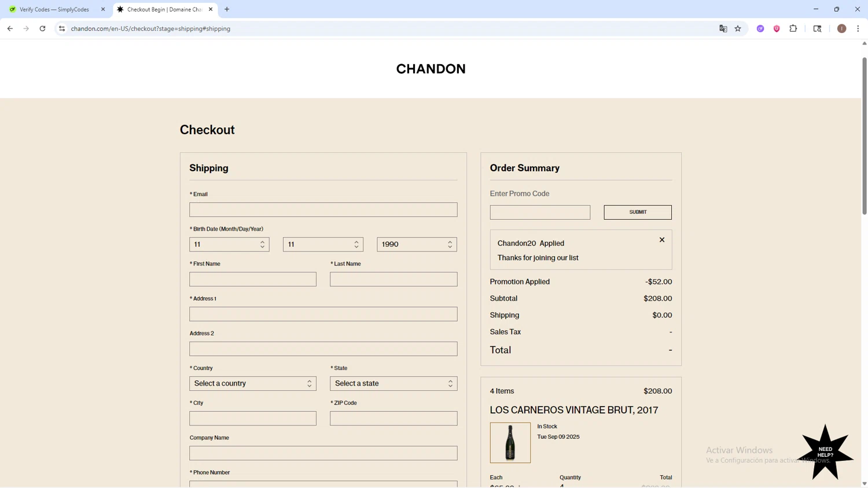Click the browser forward arrow
Screen dimensions: 868x488
tap(26, 28)
